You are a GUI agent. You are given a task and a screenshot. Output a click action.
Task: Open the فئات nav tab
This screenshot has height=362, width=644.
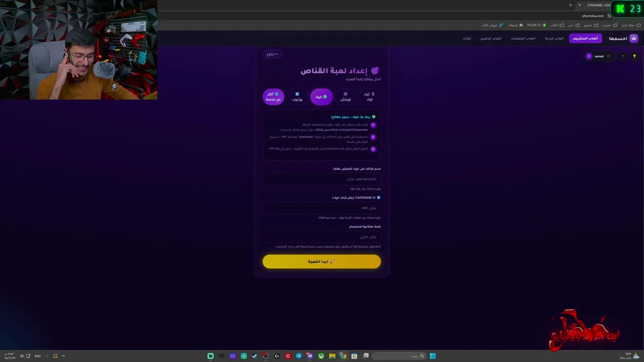coord(467,38)
